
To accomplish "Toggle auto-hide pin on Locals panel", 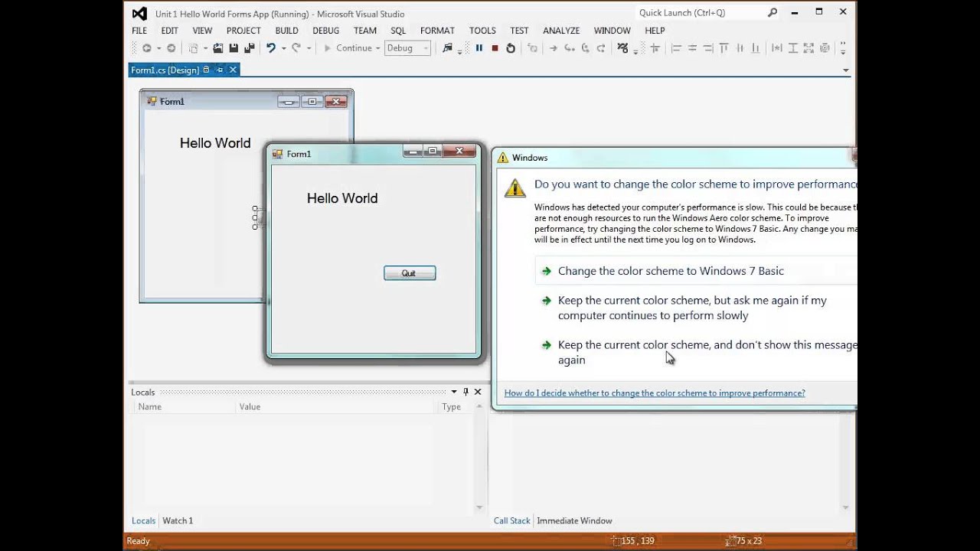I will pos(465,392).
